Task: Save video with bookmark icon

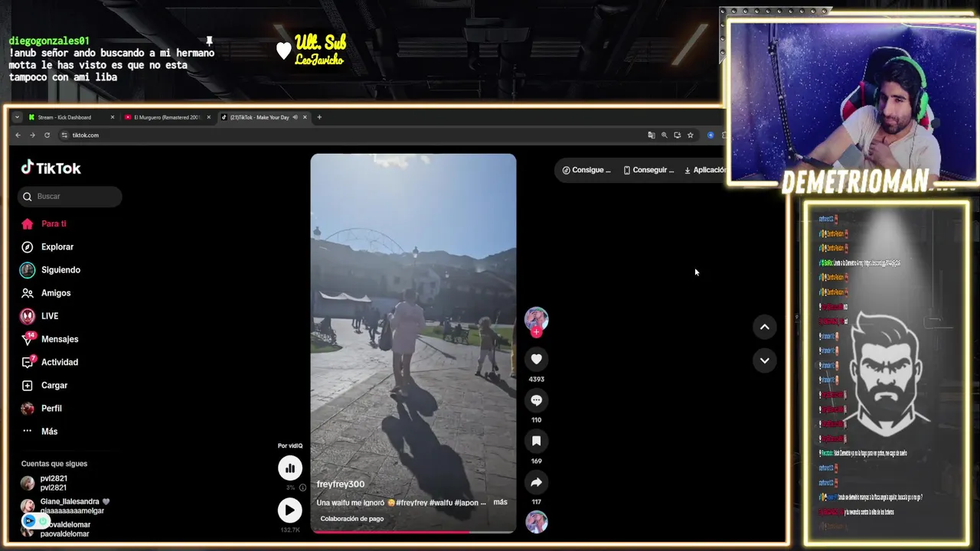Action: 536,441
